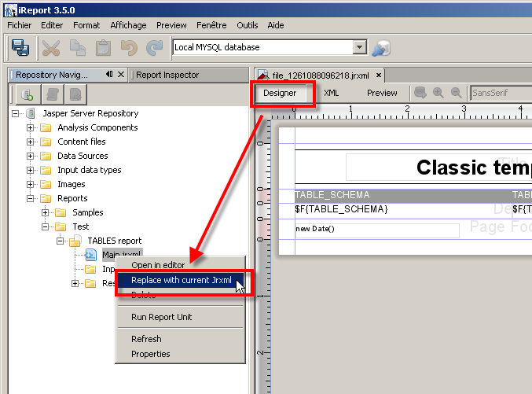
Task: Click the Save all toolbar icon
Action: coord(20,47)
